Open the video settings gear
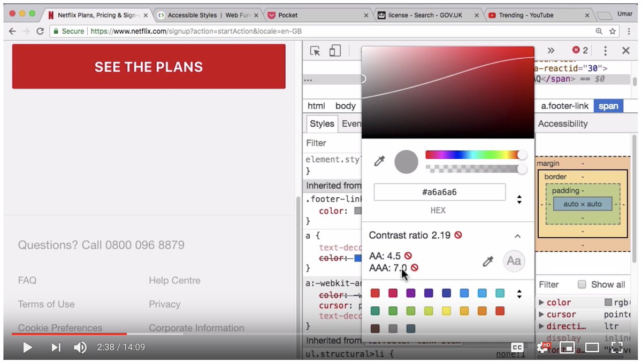Viewport: 642px width, 364px height. 542,347
